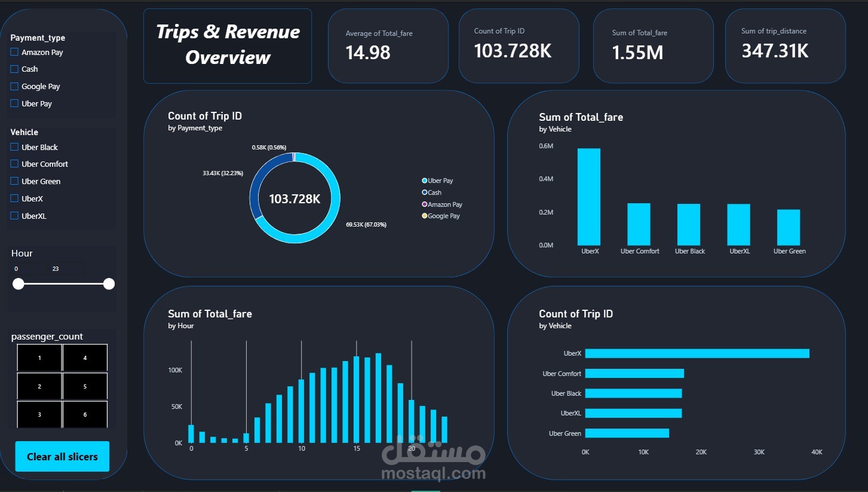The height and width of the screenshot is (492, 868).
Task: Check the Cash payment type checkbox
Action: (14, 69)
